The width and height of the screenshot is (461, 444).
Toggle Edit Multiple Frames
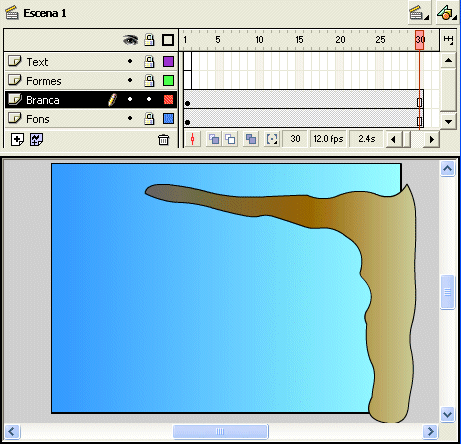[251, 139]
